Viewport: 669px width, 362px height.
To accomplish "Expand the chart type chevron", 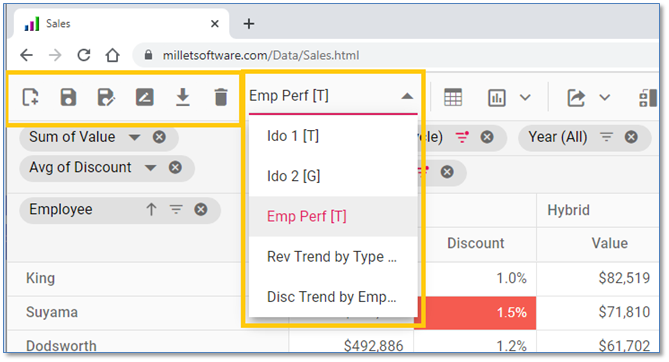I will click(525, 98).
